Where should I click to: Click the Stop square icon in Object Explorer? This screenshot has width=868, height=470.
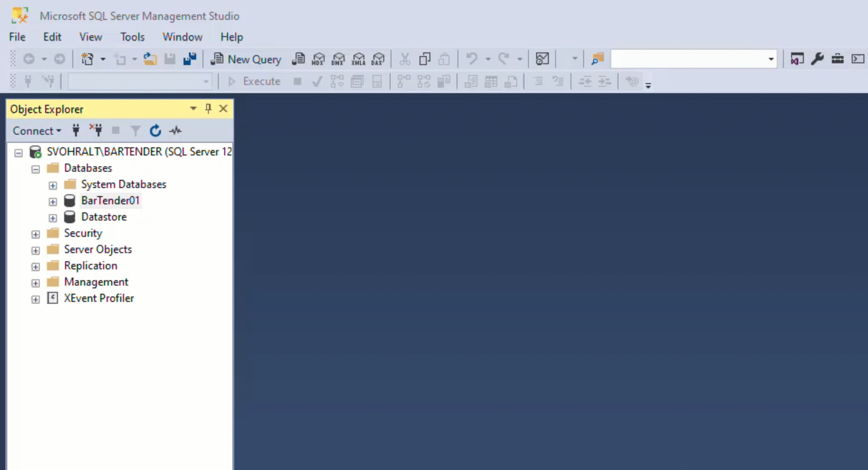116,131
